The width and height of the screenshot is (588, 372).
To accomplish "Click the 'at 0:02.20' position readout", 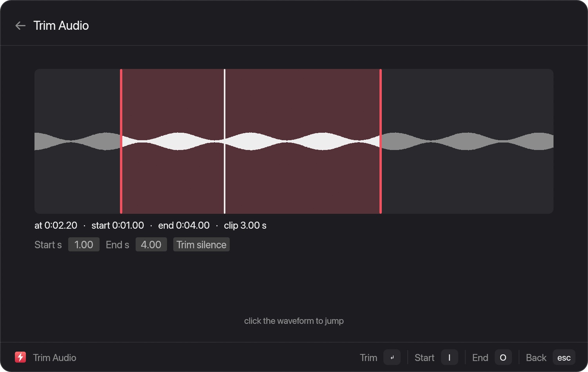I will tap(56, 226).
